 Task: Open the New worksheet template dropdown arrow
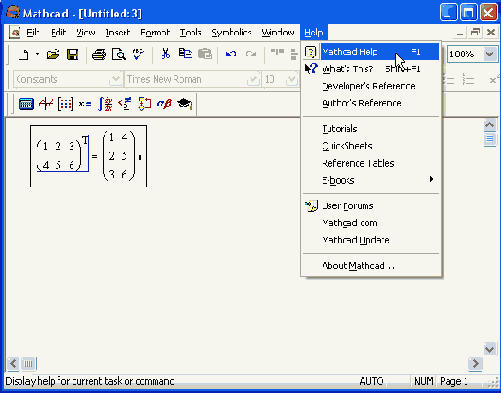click(x=37, y=54)
